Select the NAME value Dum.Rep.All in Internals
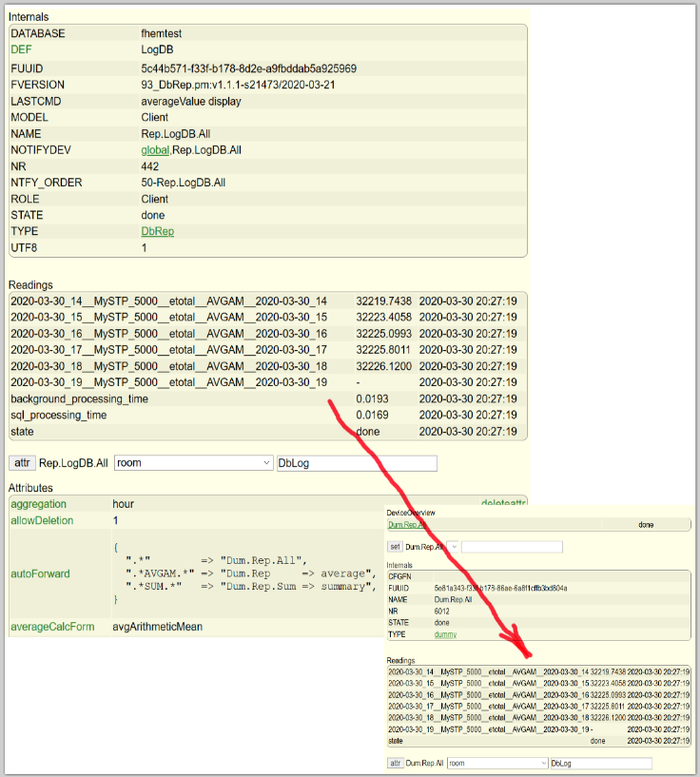Viewport: 700px width, 777px height. pyautogui.click(x=453, y=599)
